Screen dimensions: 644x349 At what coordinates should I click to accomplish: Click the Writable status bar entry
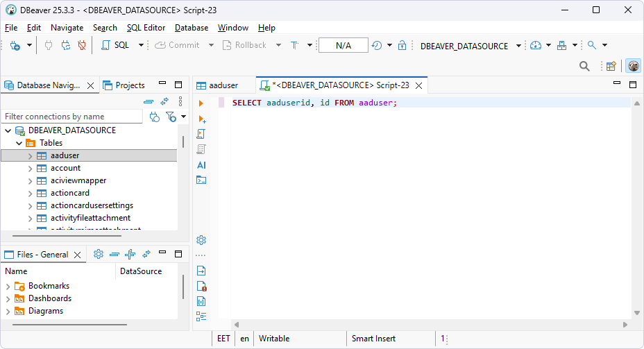coord(274,339)
